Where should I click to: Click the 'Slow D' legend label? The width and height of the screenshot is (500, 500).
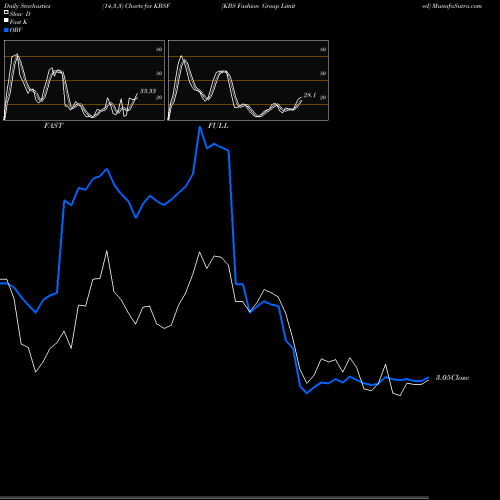pos(20,14)
